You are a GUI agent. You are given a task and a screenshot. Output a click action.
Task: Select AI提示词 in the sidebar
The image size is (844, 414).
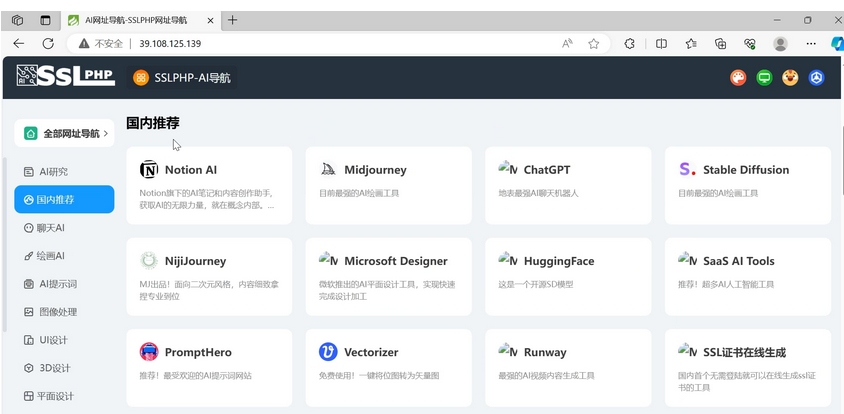pos(64,284)
